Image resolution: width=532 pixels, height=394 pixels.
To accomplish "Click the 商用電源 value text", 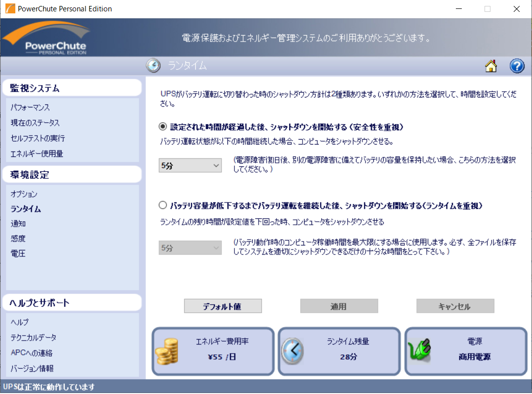I will point(475,357).
